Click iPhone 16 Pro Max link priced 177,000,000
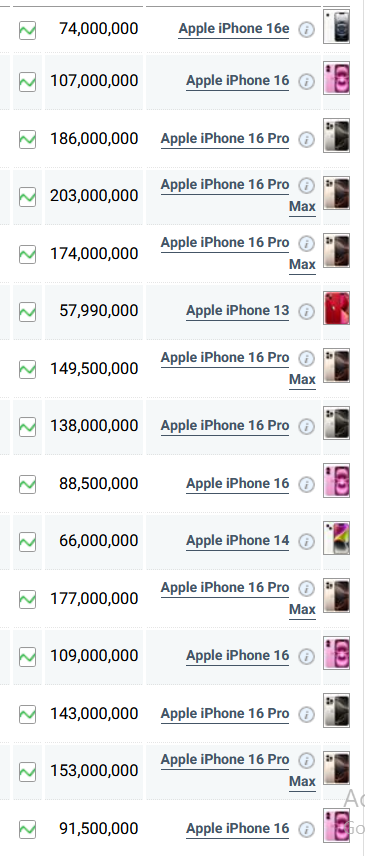This screenshot has width=365, height=856. tap(238, 598)
